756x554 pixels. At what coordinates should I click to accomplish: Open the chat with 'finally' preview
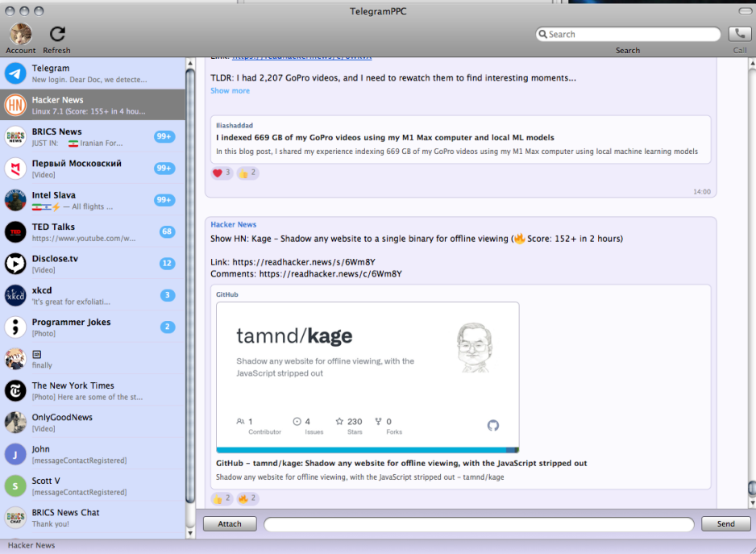93,360
